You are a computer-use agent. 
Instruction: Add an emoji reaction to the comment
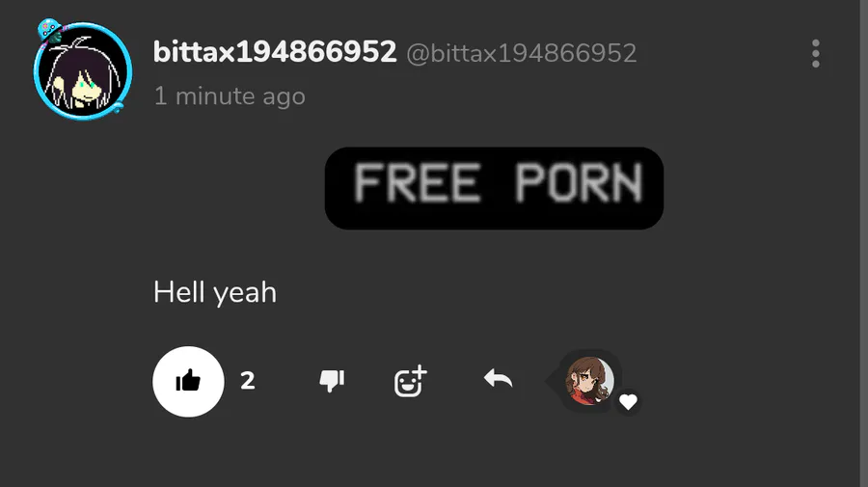tap(410, 381)
